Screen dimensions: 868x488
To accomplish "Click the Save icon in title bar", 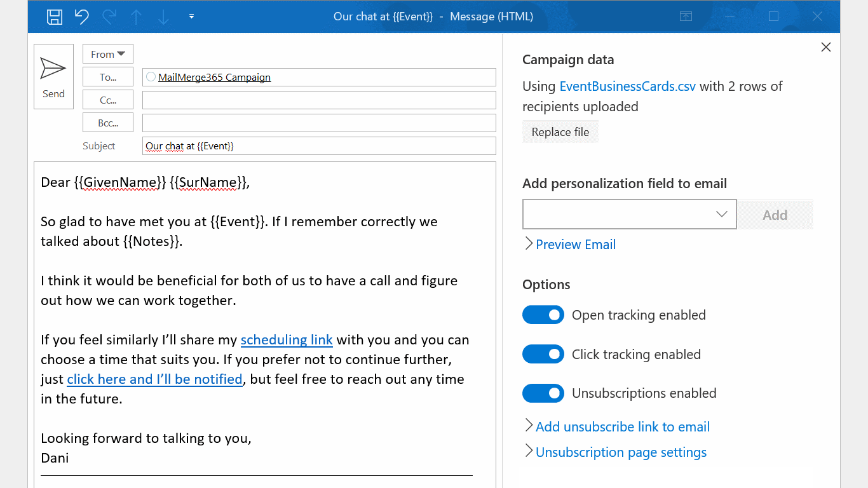I will point(55,17).
